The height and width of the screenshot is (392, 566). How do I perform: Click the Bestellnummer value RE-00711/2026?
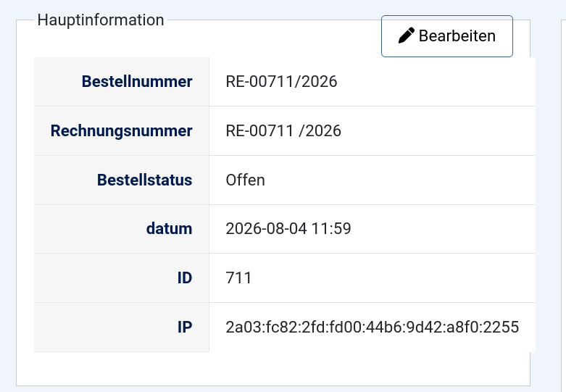tap(281, 82)
